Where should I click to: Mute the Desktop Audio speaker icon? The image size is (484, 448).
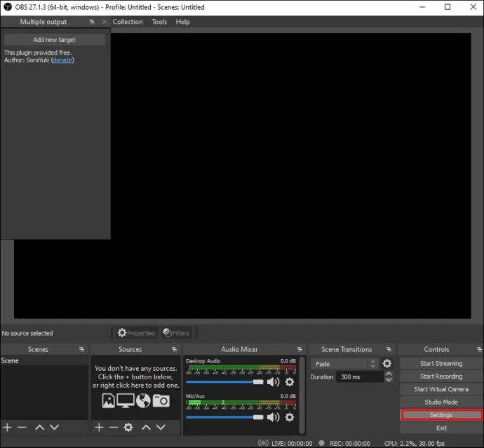pos(273,382)
